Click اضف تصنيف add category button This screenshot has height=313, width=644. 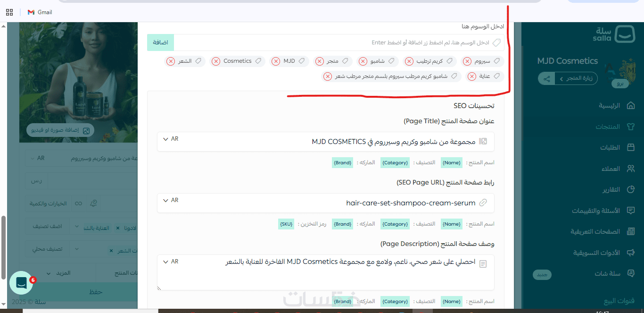coord(47,227)
